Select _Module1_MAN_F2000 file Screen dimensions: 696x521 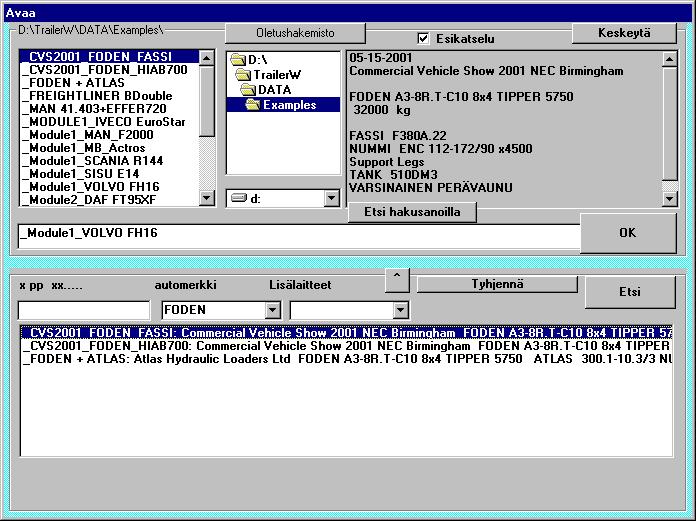109,134
